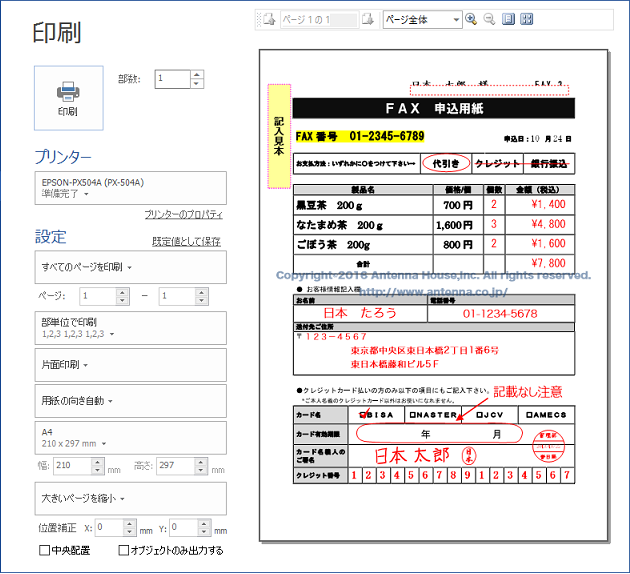Increase paper height with up arrow

coord(201,462)
